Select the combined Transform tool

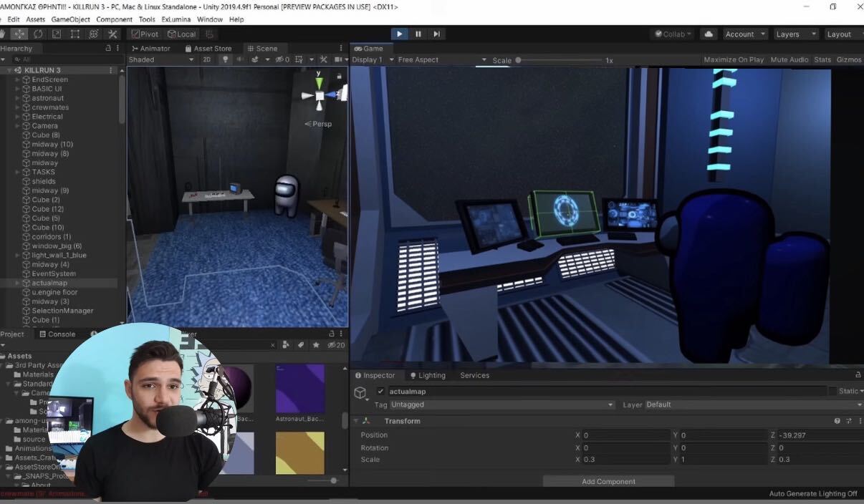94,34
